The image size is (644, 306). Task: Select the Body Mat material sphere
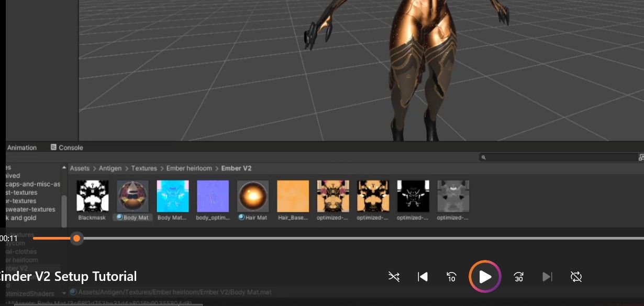(x=132, y=196)
